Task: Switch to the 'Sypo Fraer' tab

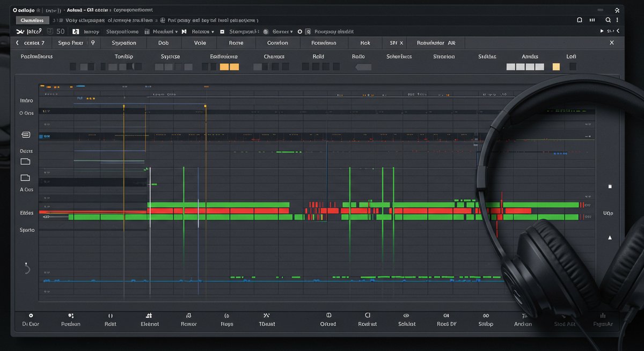Action: pyautogui.click(x=71, y=43)
